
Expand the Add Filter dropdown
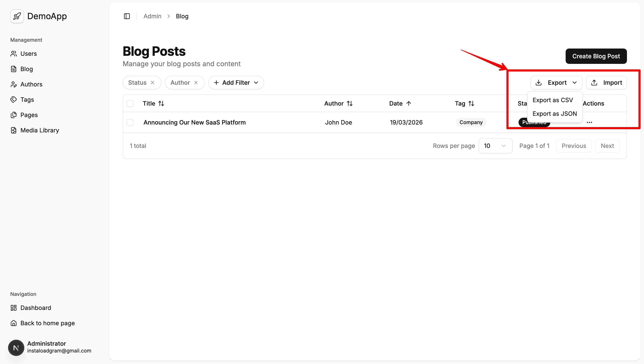pos(236,83)
